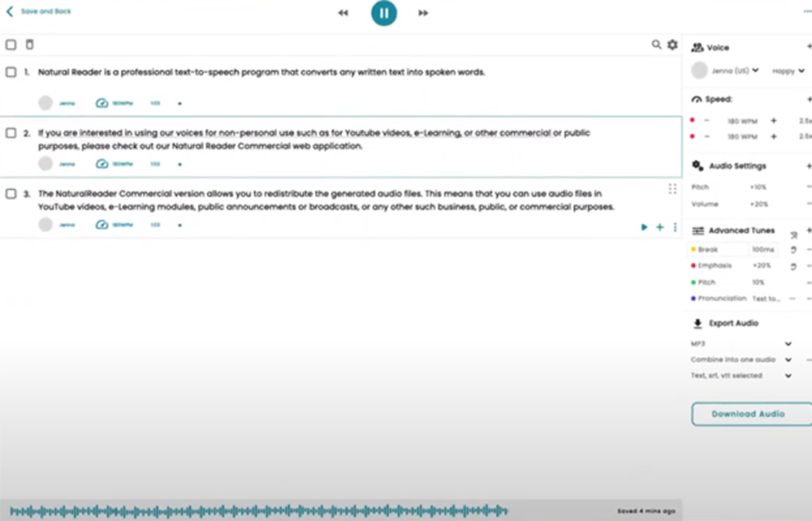
Task: Open the Happy emotion dropdown
Action: 788,71
